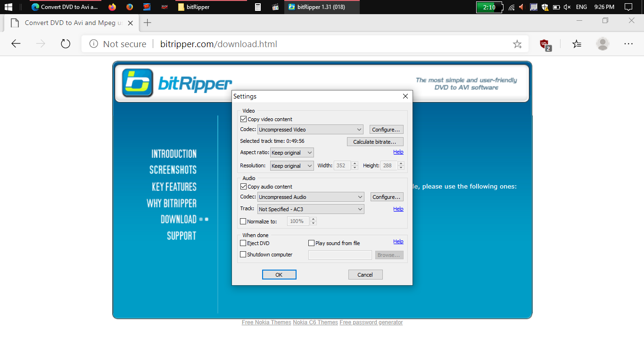The height and width of the screenshot is (362, 644).
Task: Close the 'Convert DVD to Avi' tab
Action: [131, 23]
